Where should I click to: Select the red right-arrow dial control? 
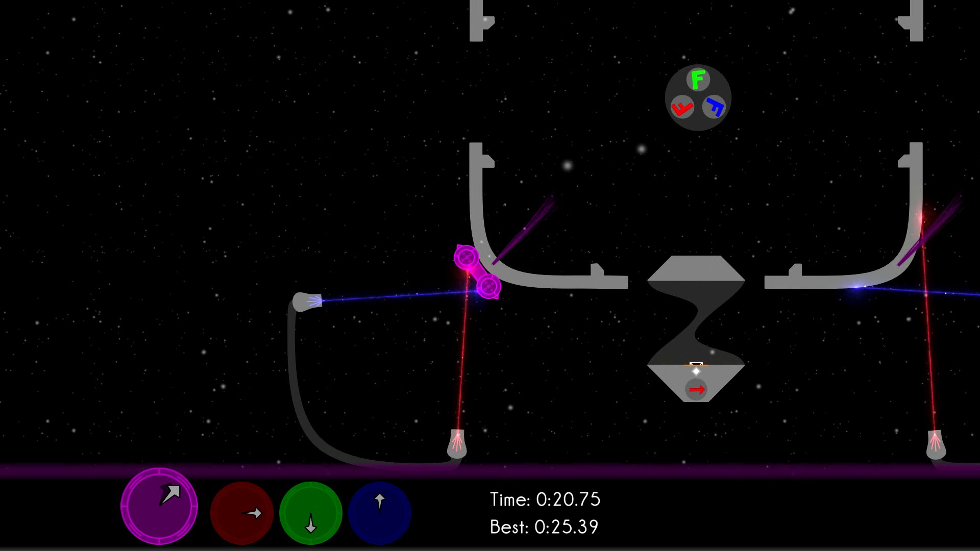click(x=241, y=512)
